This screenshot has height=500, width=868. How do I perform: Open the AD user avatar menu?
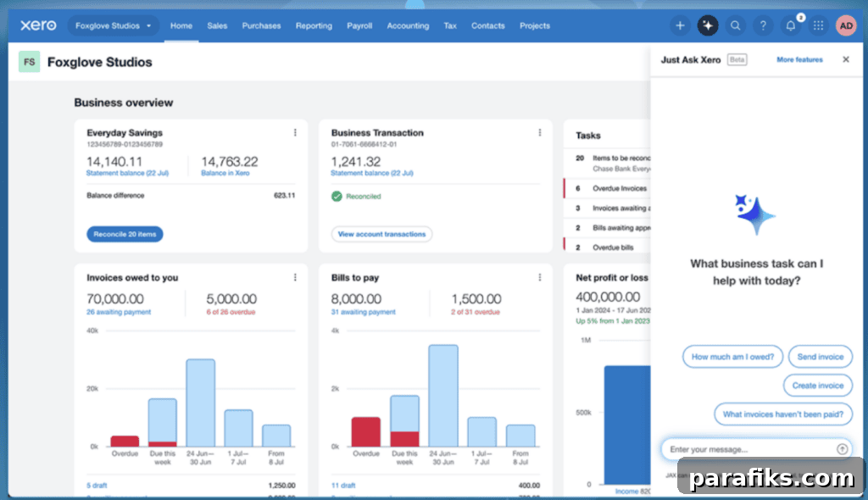pyautogui.click(x=846, y=25)
